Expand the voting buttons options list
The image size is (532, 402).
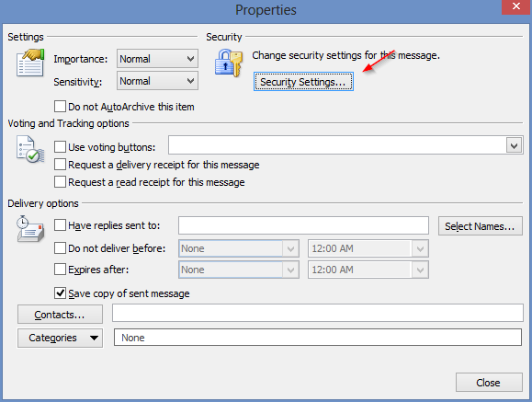point(514,146)
